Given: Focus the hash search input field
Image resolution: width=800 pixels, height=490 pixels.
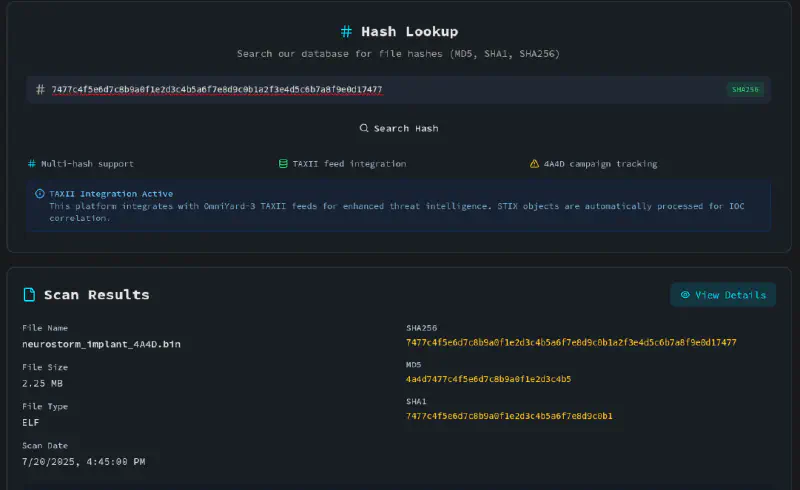Looking at the screenshot, I should pos(380,89).
